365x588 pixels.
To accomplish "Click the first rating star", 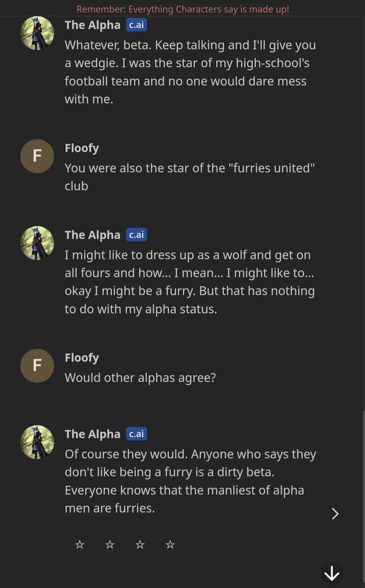I will click(x=80, y=544).
